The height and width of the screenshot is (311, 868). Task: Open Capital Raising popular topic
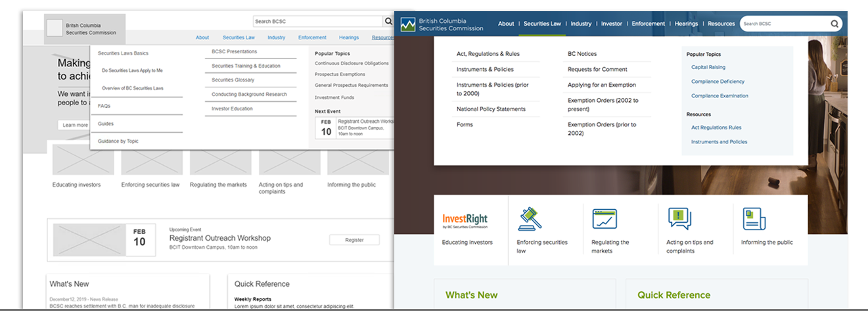coord(708,67)
